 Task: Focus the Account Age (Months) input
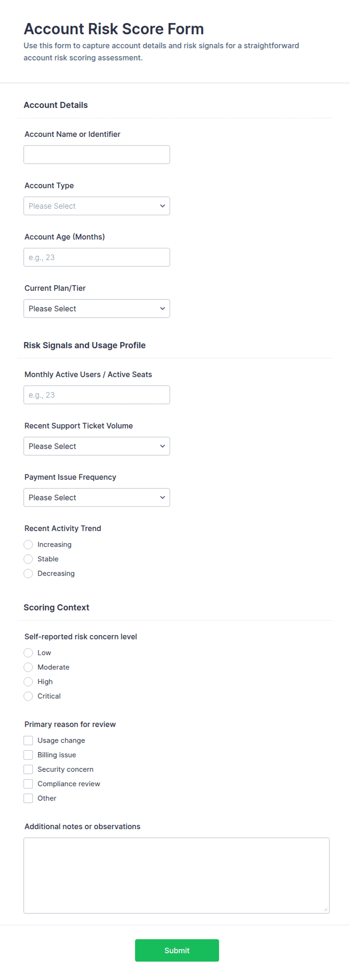[x=97, y=257]
